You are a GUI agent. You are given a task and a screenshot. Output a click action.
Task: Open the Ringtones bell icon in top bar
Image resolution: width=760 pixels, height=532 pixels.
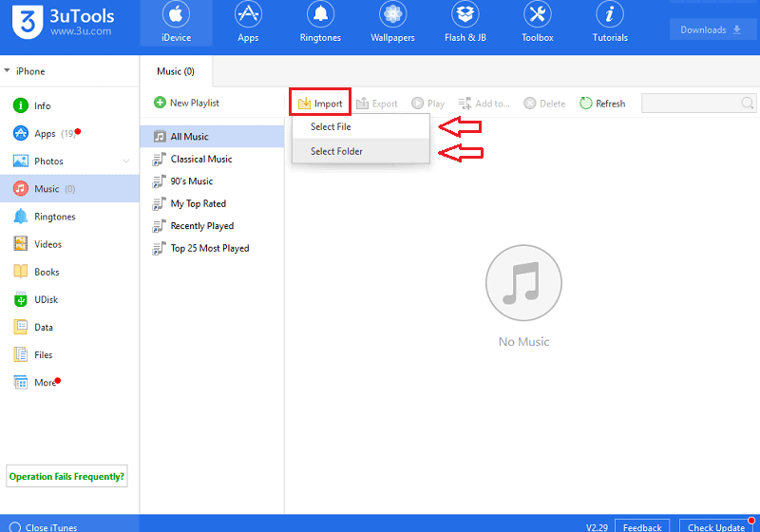coord(319,16)
